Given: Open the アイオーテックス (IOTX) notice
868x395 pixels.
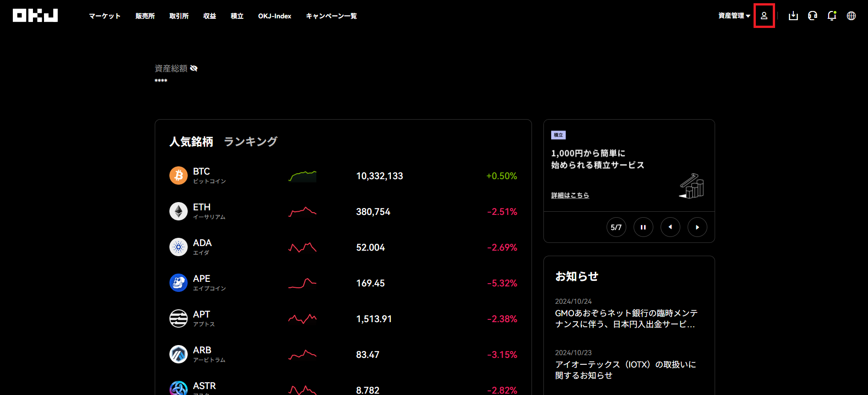Looking at the screenshot, I should (x=625, y=370).
